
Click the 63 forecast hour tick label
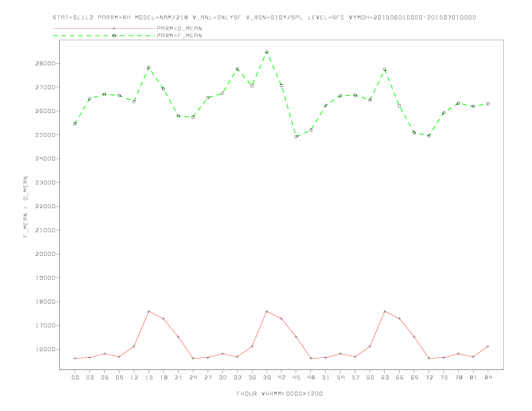click(x=385, y=377)
